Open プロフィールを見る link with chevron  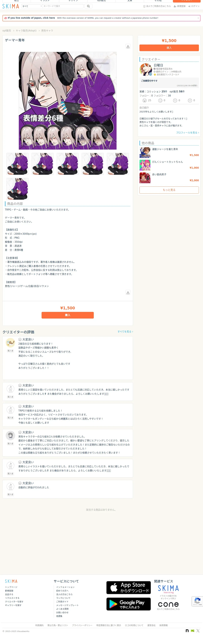click(188, 132)
